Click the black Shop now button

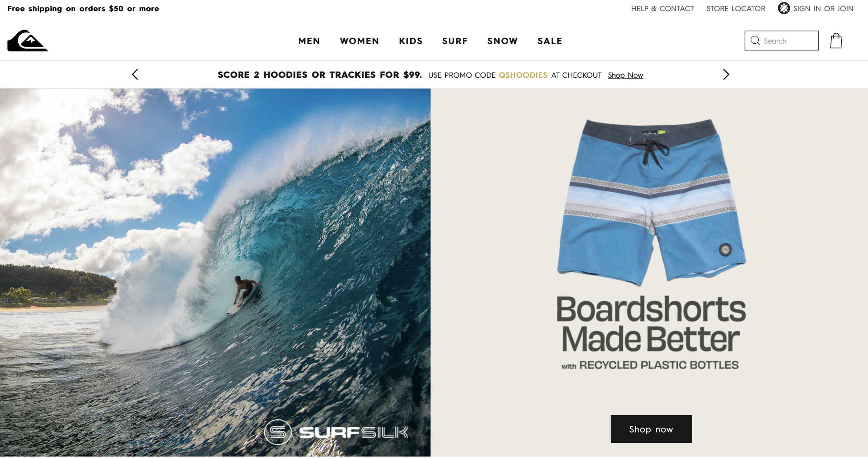tap(651, 429)
